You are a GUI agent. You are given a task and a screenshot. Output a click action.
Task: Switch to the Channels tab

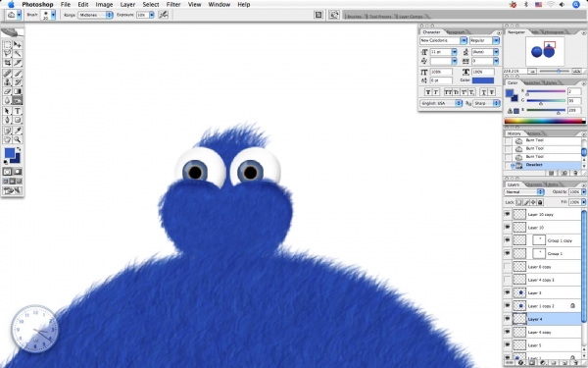(x=533, y=184)
